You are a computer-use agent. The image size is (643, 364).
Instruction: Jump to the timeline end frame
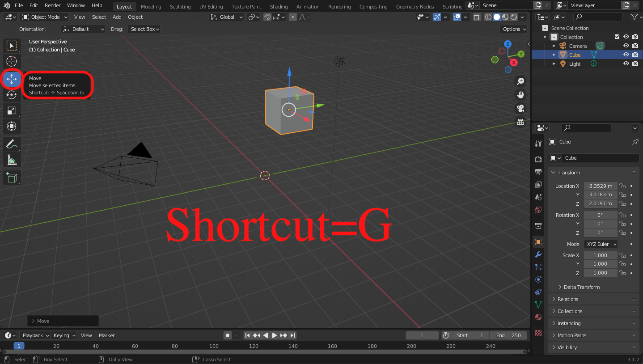(x=292, y=335)
